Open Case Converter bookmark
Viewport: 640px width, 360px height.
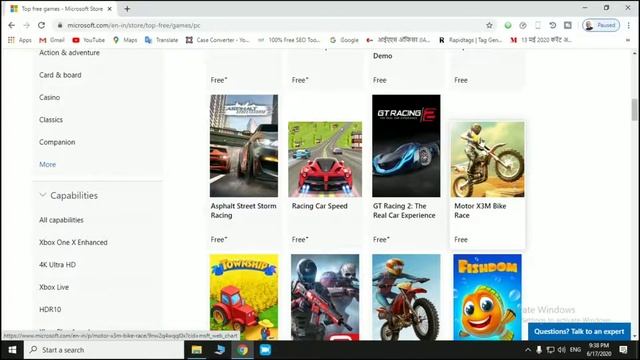tap(217, 40)
